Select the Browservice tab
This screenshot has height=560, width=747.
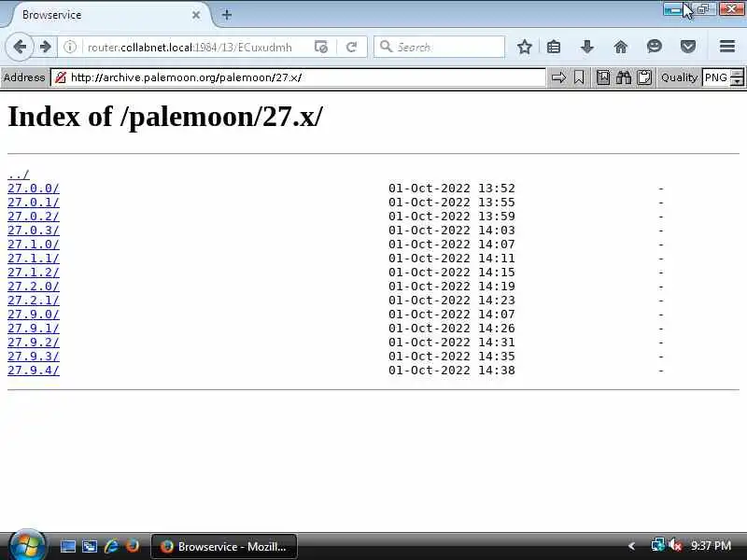109,15
